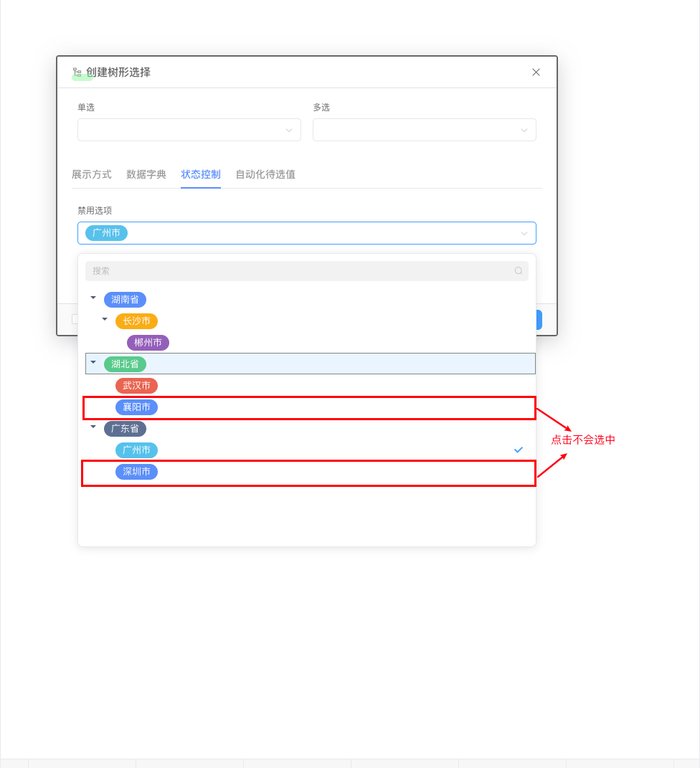The height and width of the screenshot is (768, 700).
Task: Click the magnifier icon in the search box
Action: pyautogui.click(x=518, y=270)
